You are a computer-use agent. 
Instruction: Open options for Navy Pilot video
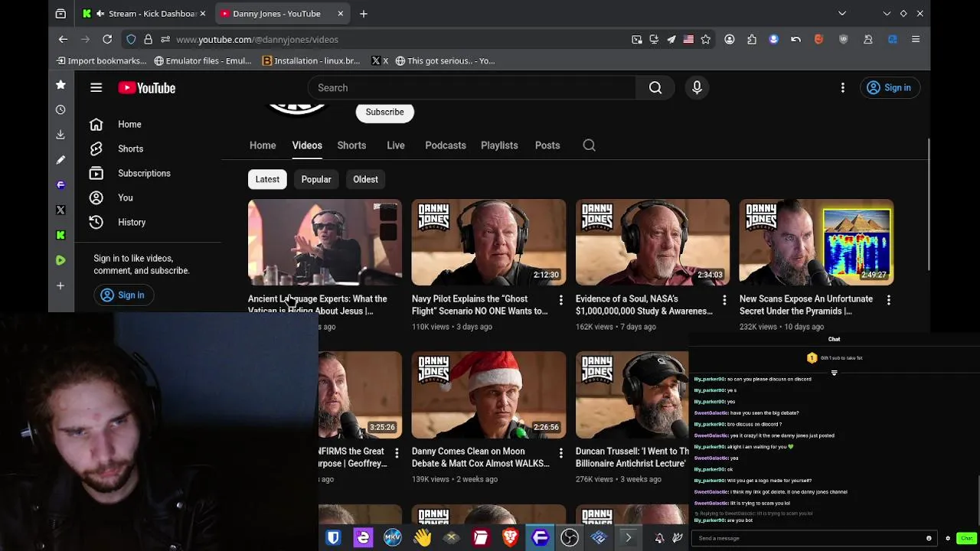pos(560,301)
